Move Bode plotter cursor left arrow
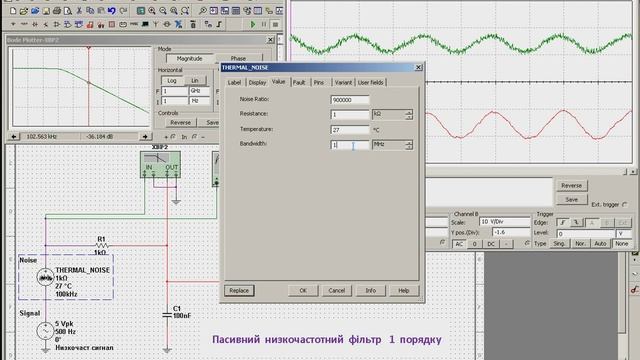The width and height of the screenshot is (640, 360). pos(14,137)
